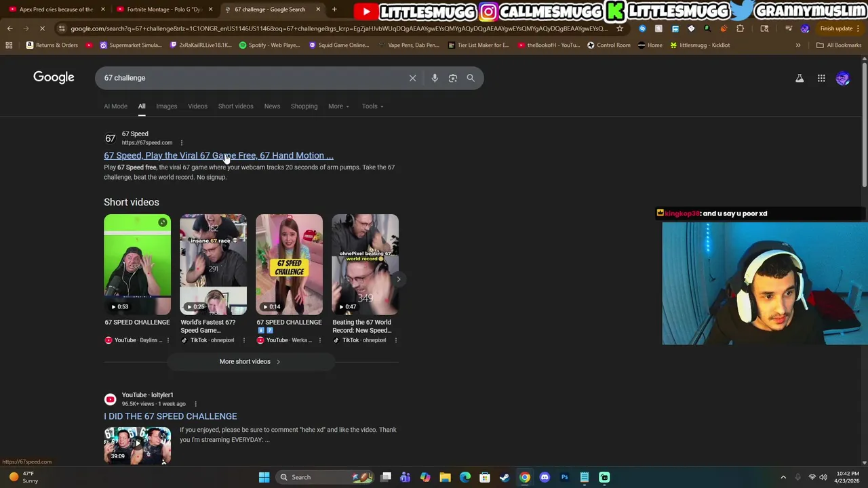Expand the Tools dropdown

coord(372,106)
